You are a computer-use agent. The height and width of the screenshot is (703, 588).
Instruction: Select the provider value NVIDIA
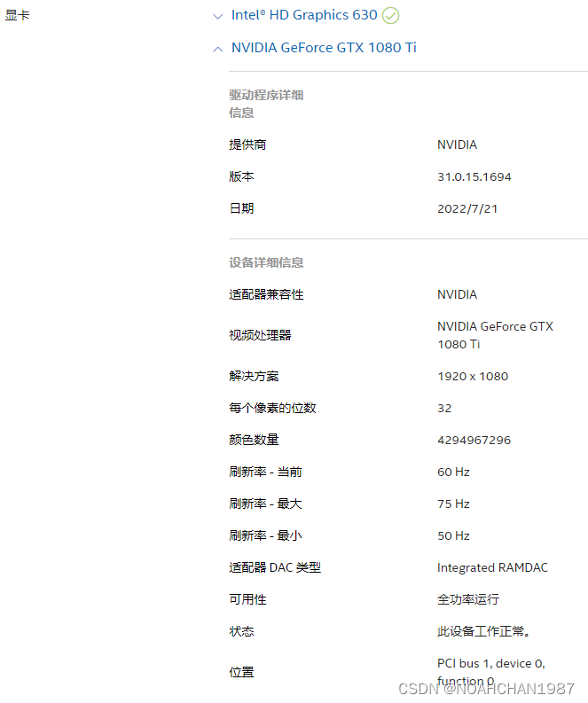click(457, 145)
